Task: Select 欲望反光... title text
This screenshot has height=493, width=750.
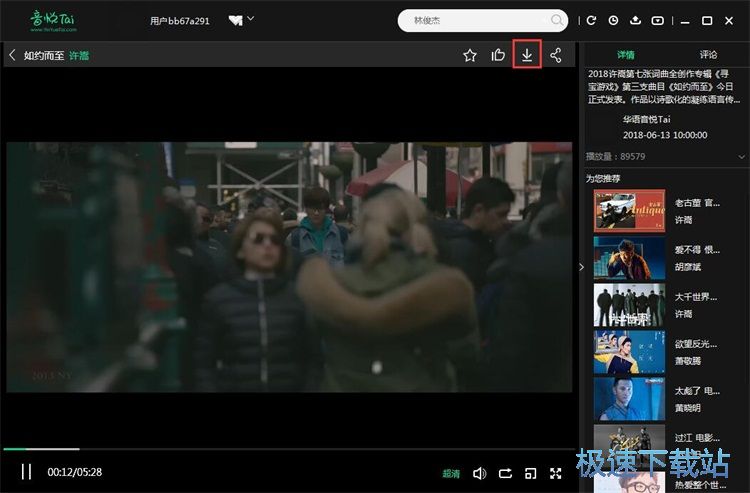Action: tap(695, 344)
